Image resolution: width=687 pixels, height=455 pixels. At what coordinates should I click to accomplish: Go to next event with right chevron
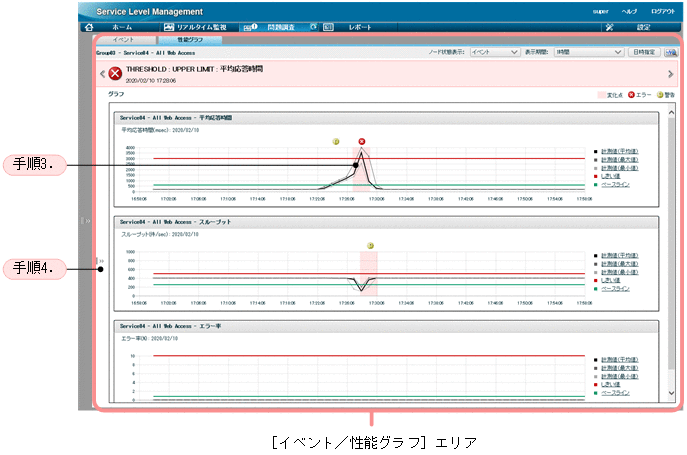coord(670,74)
